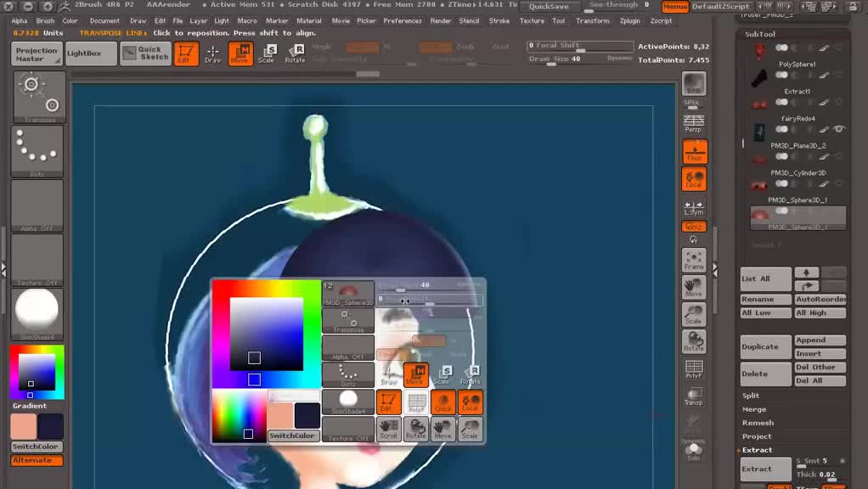Click Edit button in the popup quick menu
Screen dimensions: 868x489
point(389,402)
